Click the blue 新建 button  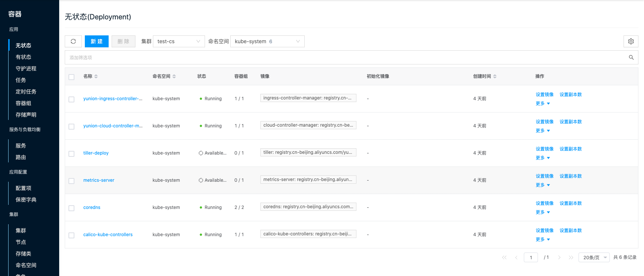pyautogui.click(x=96, y=41)
